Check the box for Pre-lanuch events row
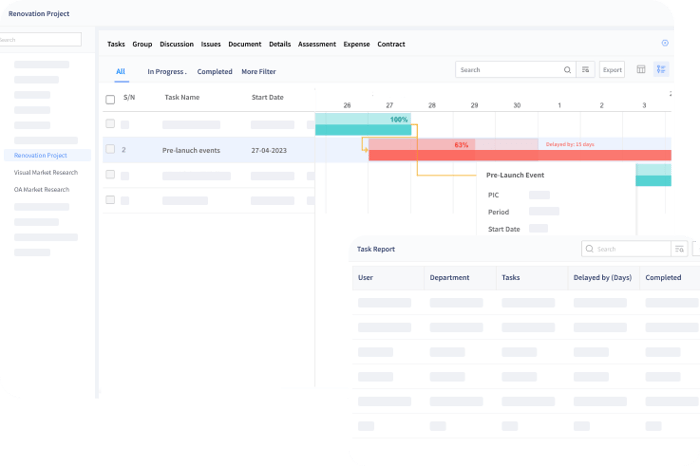The width and height of the screenshot is (700, 466). (x=110, y=149)
